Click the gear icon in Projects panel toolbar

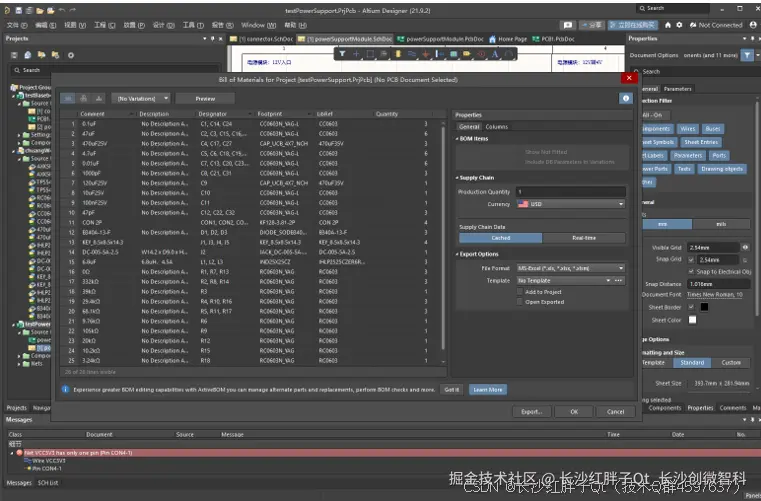pyautogui.click(x=71, y=55)
